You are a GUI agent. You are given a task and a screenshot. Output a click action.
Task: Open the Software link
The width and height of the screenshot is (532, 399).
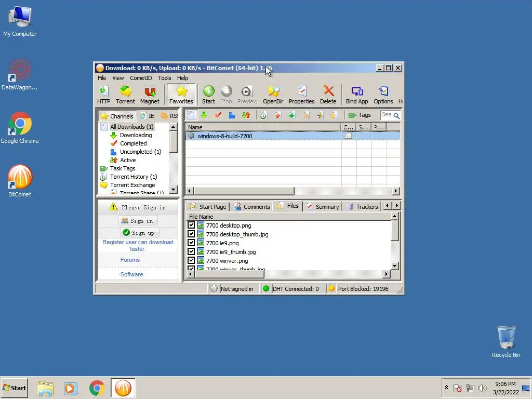[131, 274]
